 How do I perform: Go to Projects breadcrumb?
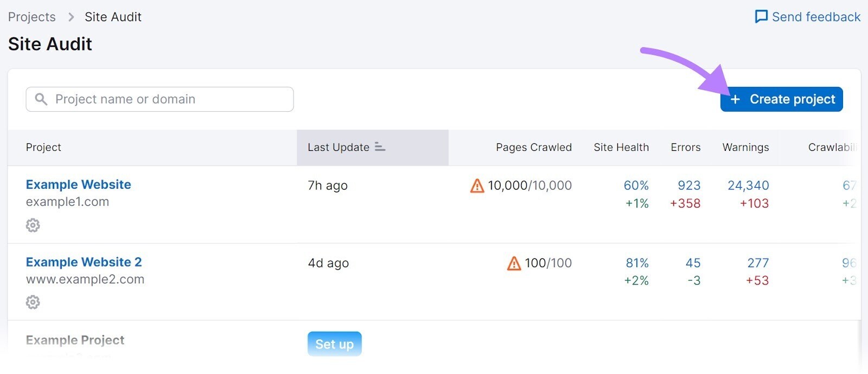[32, 17]
